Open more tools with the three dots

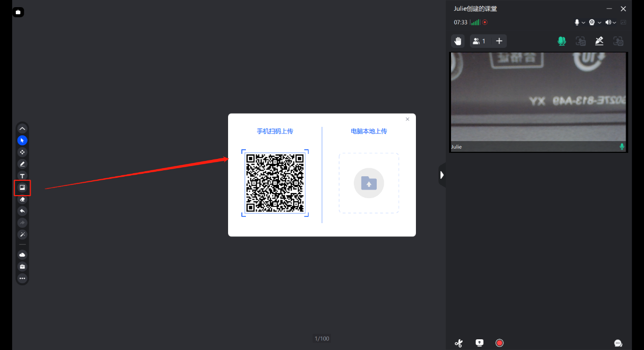point(22,278)
